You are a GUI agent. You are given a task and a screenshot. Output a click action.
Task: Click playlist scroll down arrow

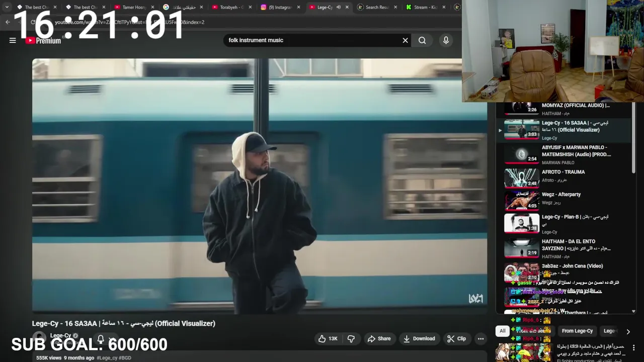coord(633,312)
